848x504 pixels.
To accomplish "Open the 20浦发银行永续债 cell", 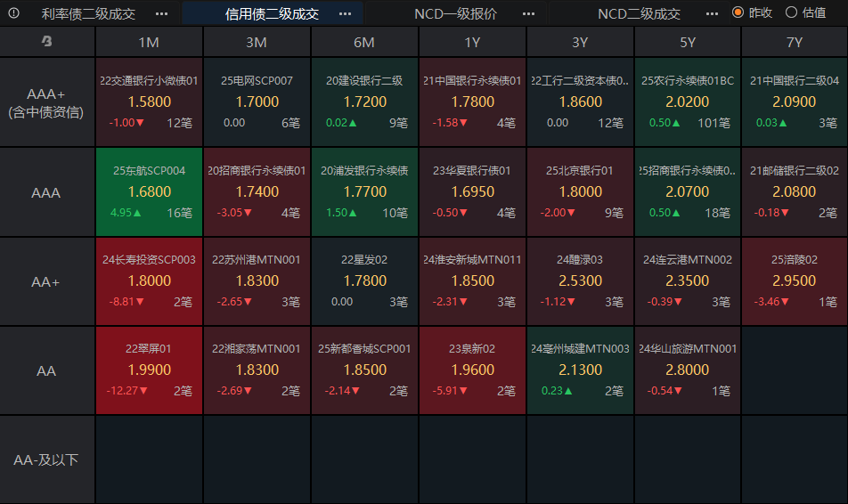I will (364, 192).
